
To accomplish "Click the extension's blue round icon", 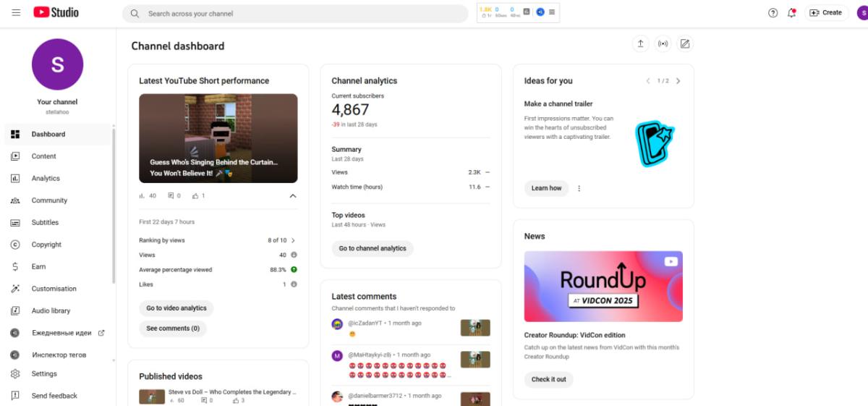I will (540, 12).
